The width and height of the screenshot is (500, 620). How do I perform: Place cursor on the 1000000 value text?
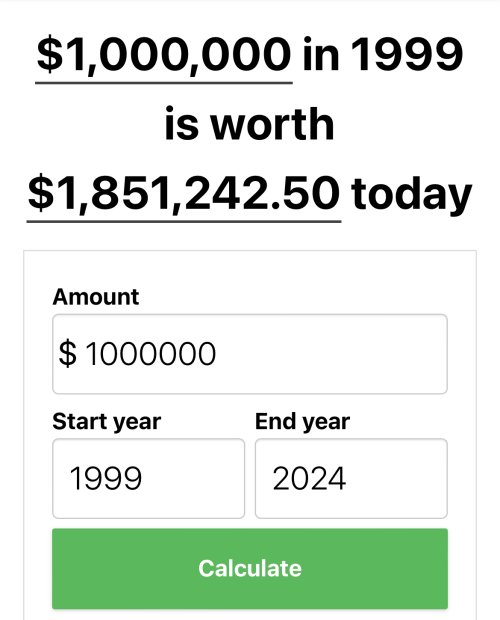coord(150,353)
